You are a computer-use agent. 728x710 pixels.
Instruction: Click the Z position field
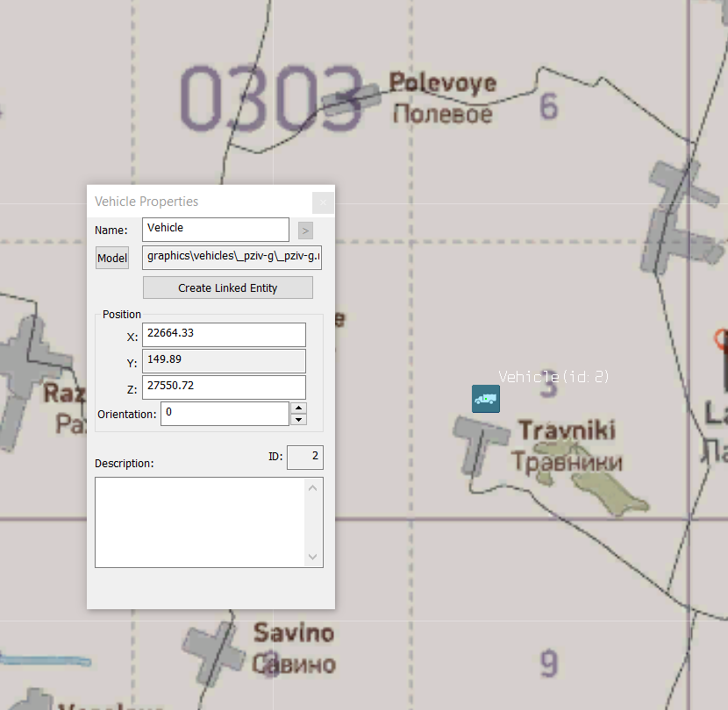[224, 387]
